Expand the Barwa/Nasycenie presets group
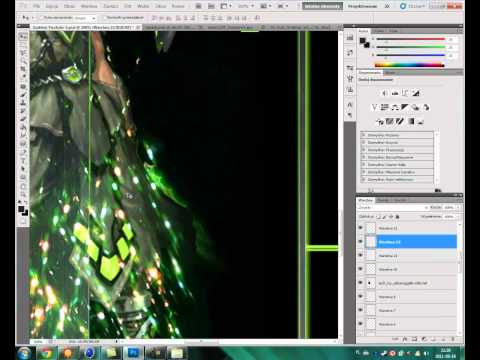The image size is (480, 360). (x=364, y=157)
